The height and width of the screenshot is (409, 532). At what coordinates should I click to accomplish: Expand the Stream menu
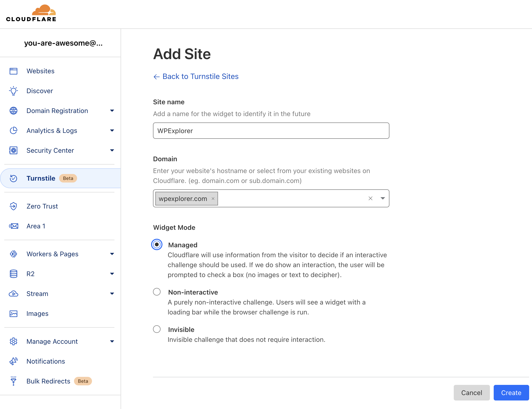pos(112,294)
